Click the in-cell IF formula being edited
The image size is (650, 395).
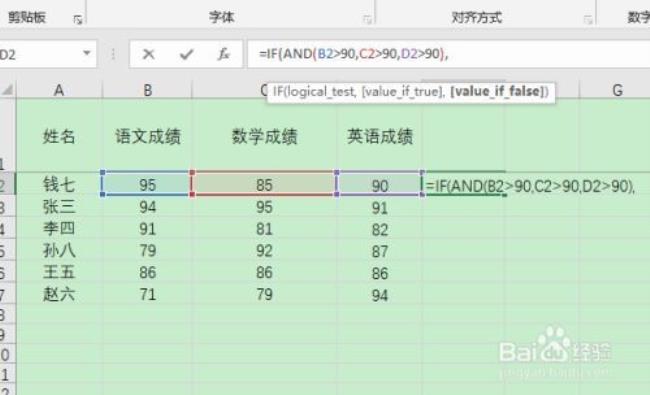point(530,186)
